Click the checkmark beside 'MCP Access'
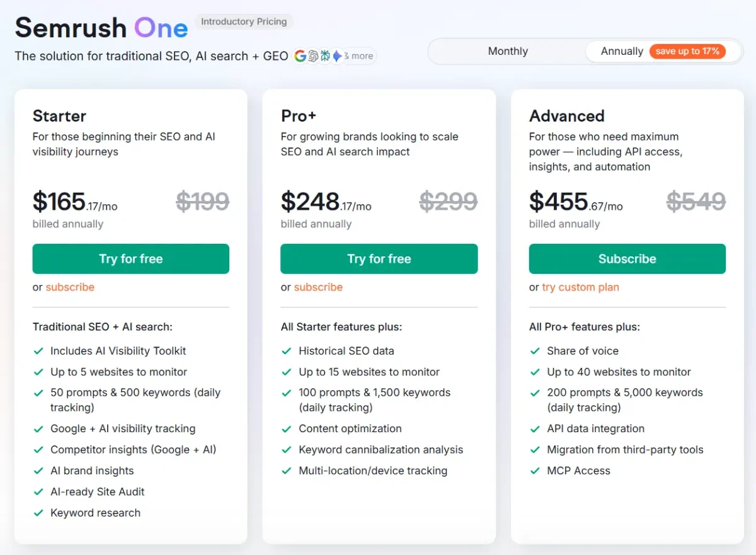Screen dimensions: 756x555 click(535, 471)
